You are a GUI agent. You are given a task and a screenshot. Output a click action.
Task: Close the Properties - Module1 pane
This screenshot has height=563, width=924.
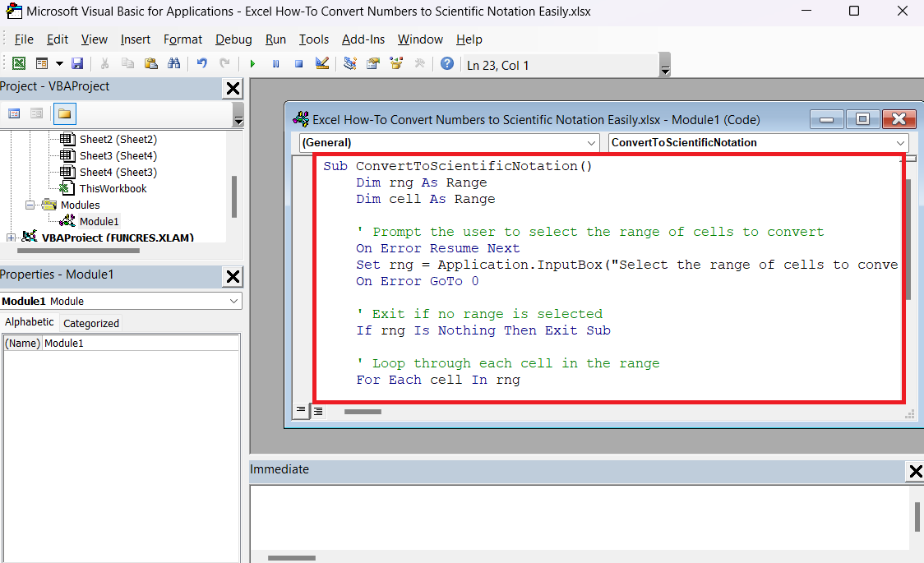pos(233,276)
